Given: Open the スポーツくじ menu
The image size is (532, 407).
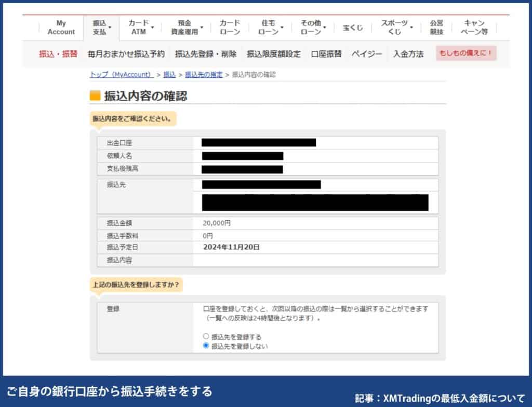Looking at the screenshot, I should pos(395,28).
